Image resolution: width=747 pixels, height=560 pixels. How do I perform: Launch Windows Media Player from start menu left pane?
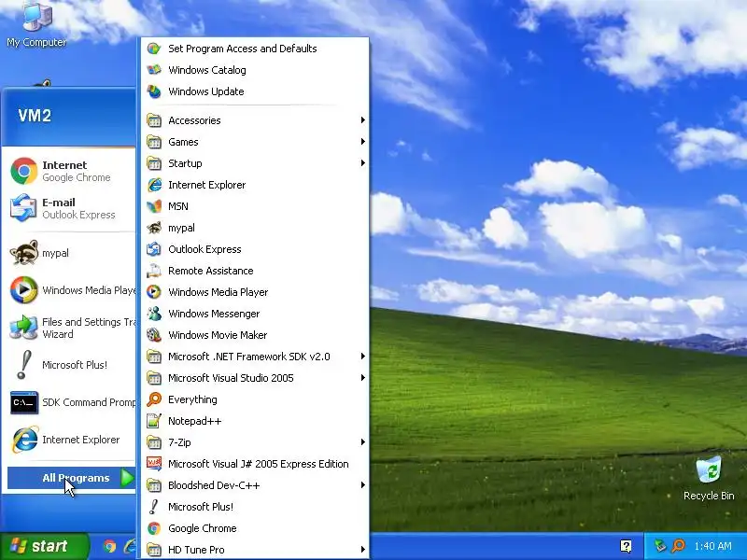pyautogui.click(x=72, y=290)
